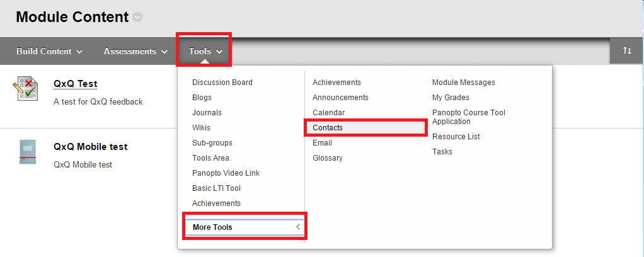Select Basic LTI Tool entry
Image resolution: width=644 pixels, height=257 pixels.
pos(216,188)
